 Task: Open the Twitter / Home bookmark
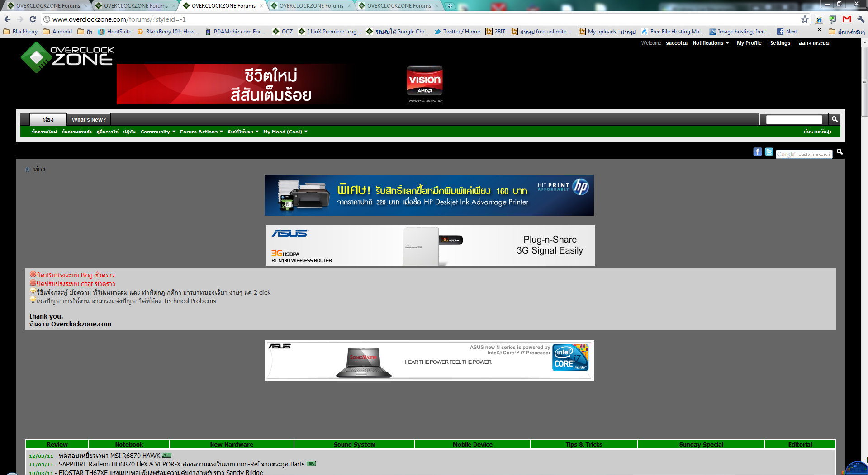[x=457, y=32]
